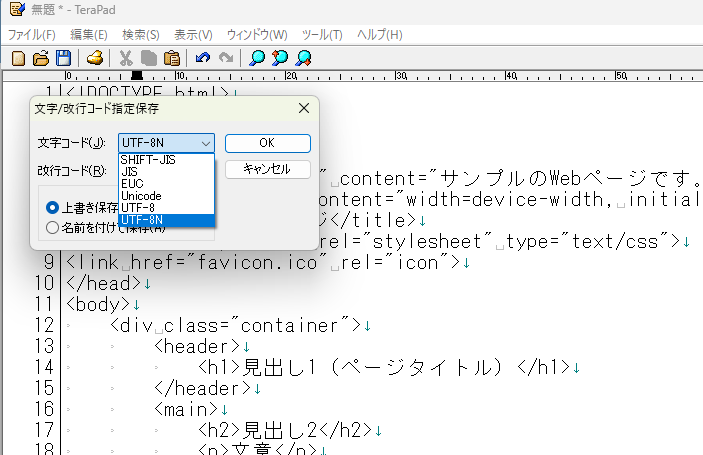Click the Open file folder icon

(x=41, y=58)
